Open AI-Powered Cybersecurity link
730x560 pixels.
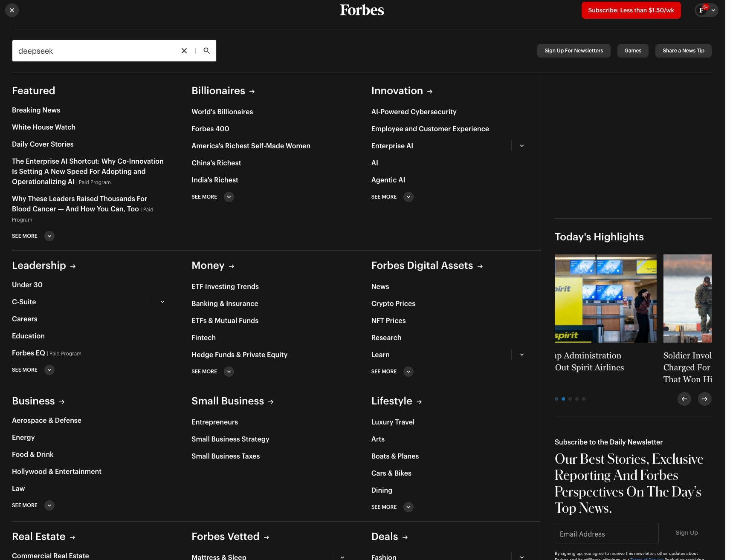click(414, 112)
